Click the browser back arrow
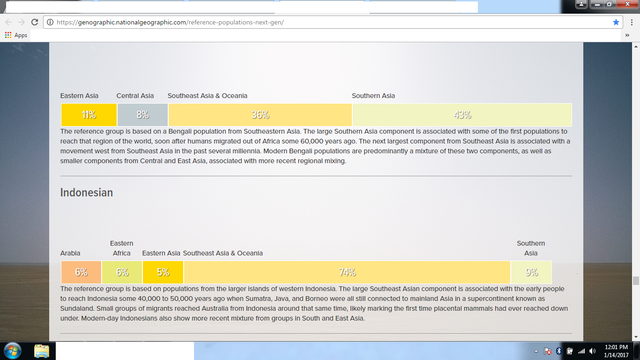 tap(9, 22)
